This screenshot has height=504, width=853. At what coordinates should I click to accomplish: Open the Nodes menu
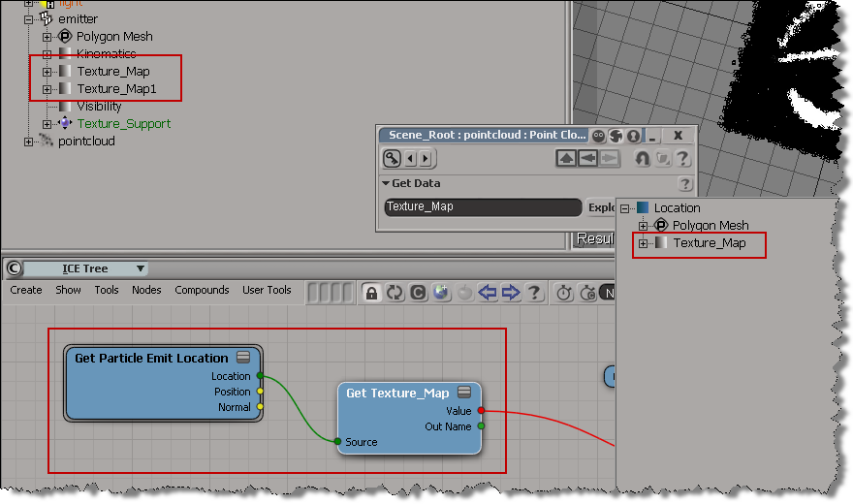pos(146,290)
